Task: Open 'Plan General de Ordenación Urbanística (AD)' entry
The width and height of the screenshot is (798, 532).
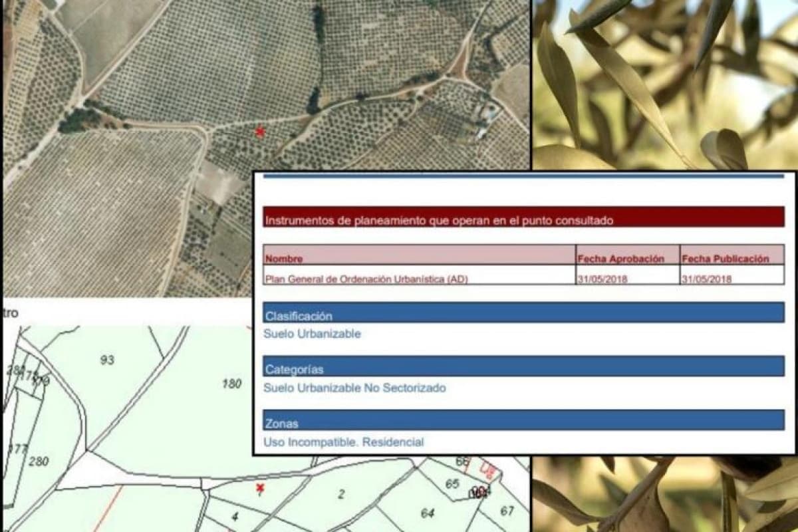Action: tap(366, 279)
